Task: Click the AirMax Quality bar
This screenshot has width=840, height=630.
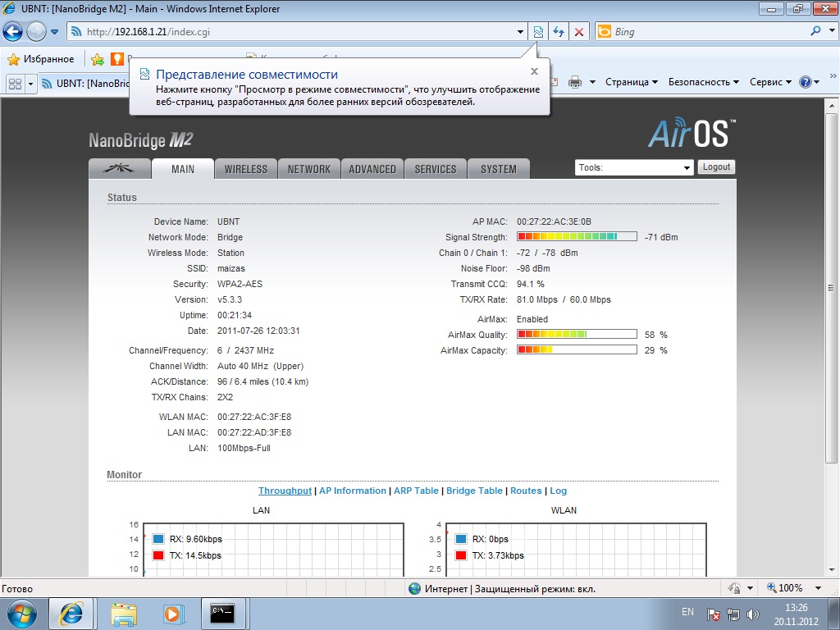Action: click(x=577, y=335)
